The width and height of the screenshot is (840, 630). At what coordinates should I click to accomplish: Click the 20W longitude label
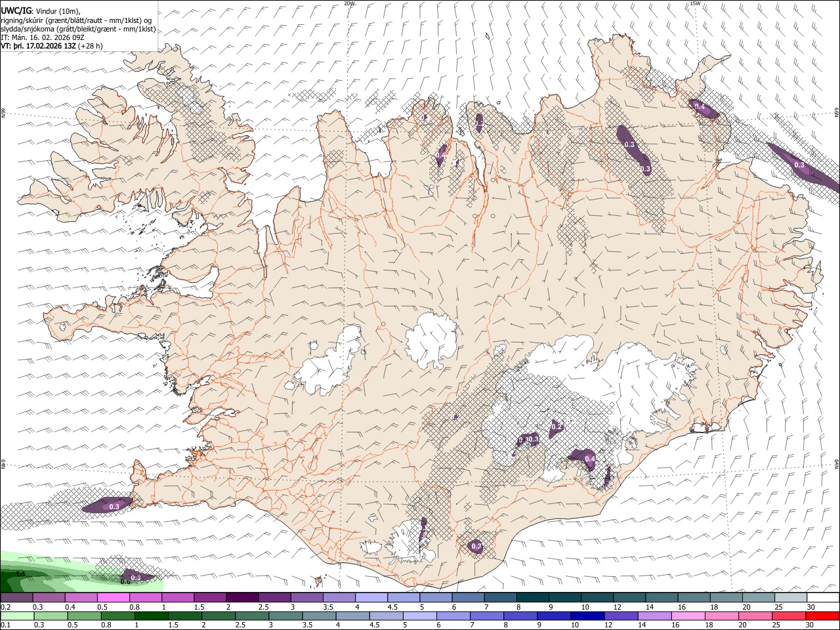tap(349, 3)
